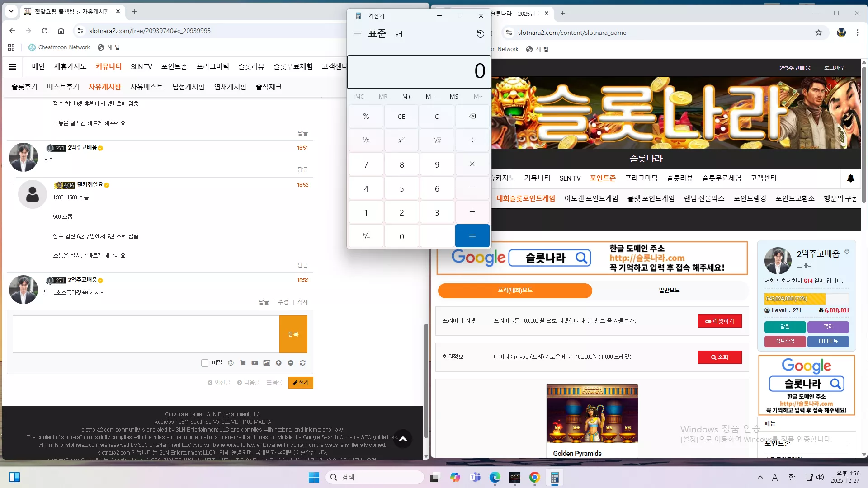This screenshot has height=488, width=868.
Task: Open the calculator history panel
Action: pos(481,34)
